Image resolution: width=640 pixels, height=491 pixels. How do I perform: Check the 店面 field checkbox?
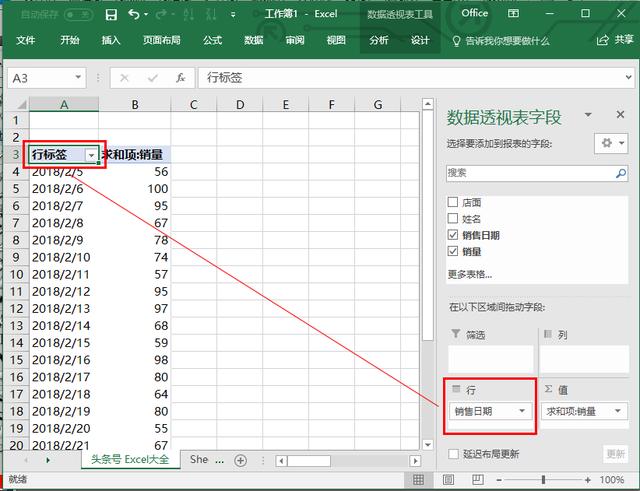453,202
